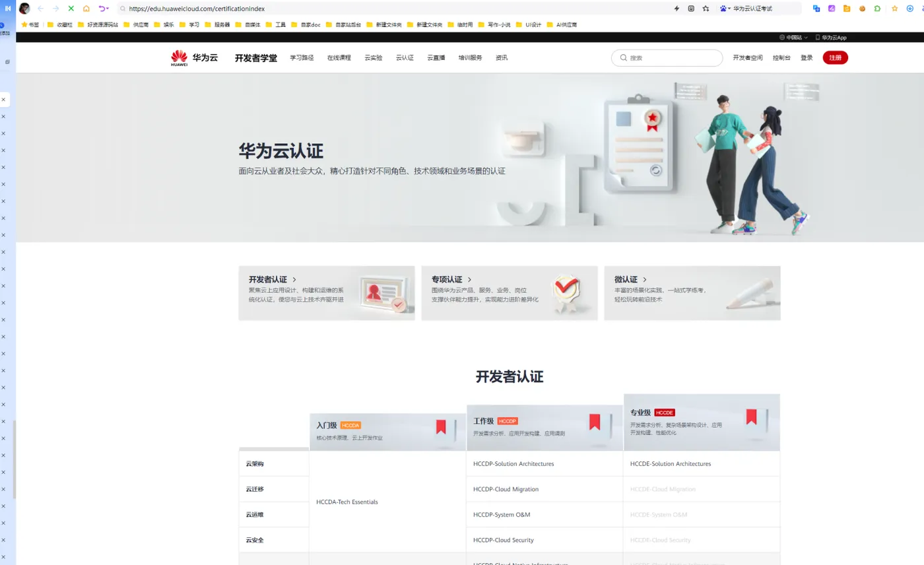Open HCCDA-Tech Essentials certification
This screenshot has width=924, height=565.
[347, 502]
